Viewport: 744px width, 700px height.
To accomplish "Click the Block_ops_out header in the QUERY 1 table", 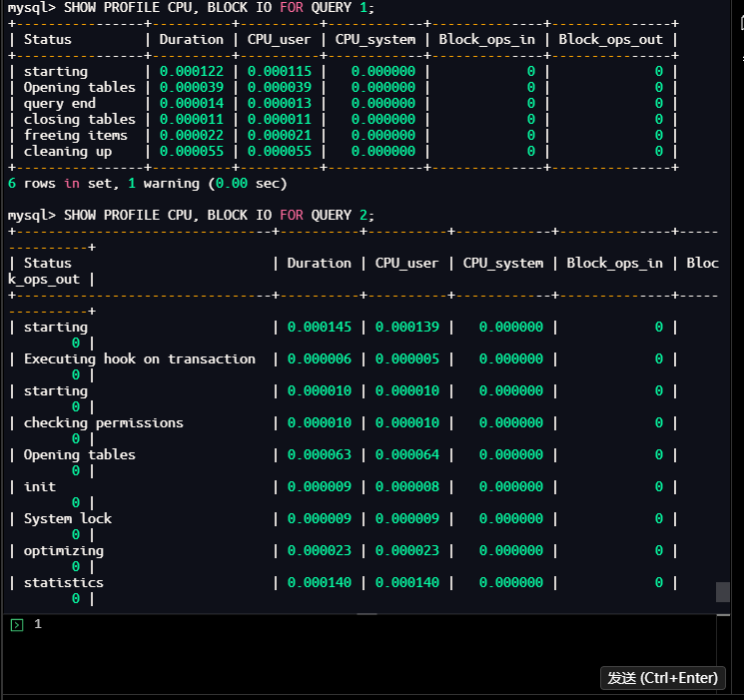I will [610, 39].
